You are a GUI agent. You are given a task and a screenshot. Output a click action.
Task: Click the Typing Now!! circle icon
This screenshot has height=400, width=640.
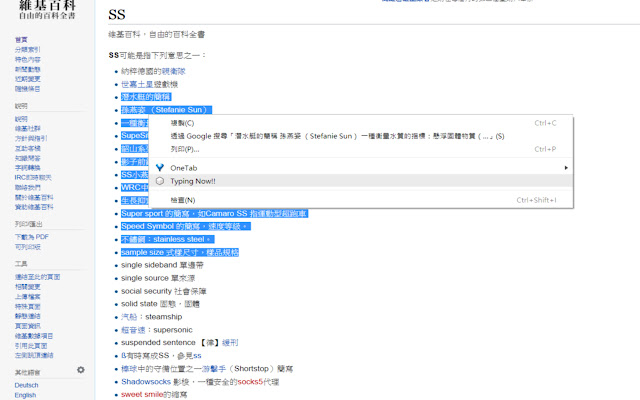(160, 181)
